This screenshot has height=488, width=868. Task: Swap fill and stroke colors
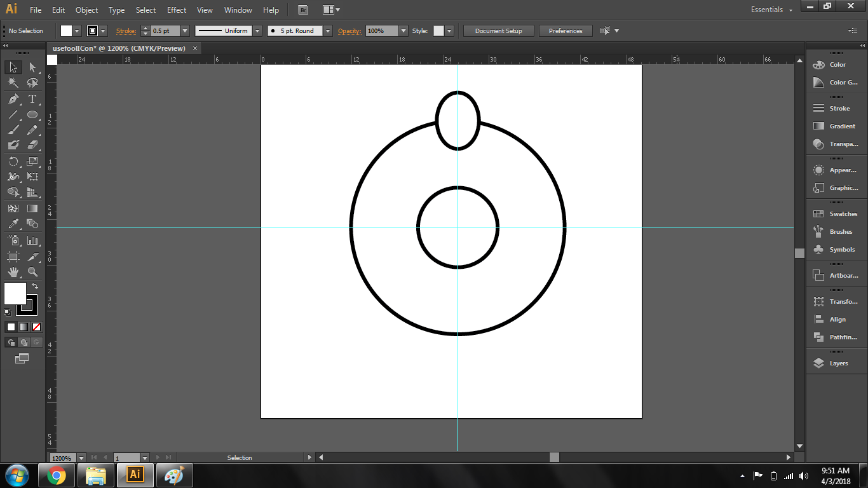(35, 287)
